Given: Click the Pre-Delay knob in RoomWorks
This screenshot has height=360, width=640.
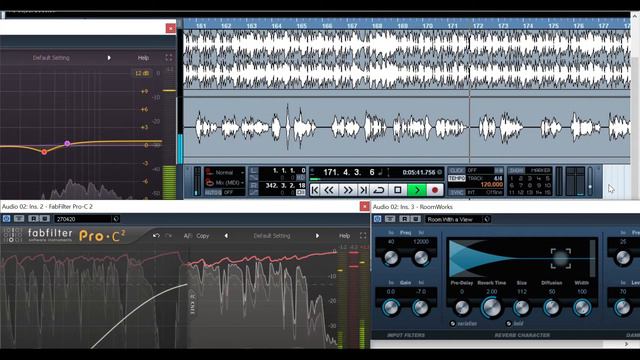Looking at the screenshot, I should coord(462,307).
